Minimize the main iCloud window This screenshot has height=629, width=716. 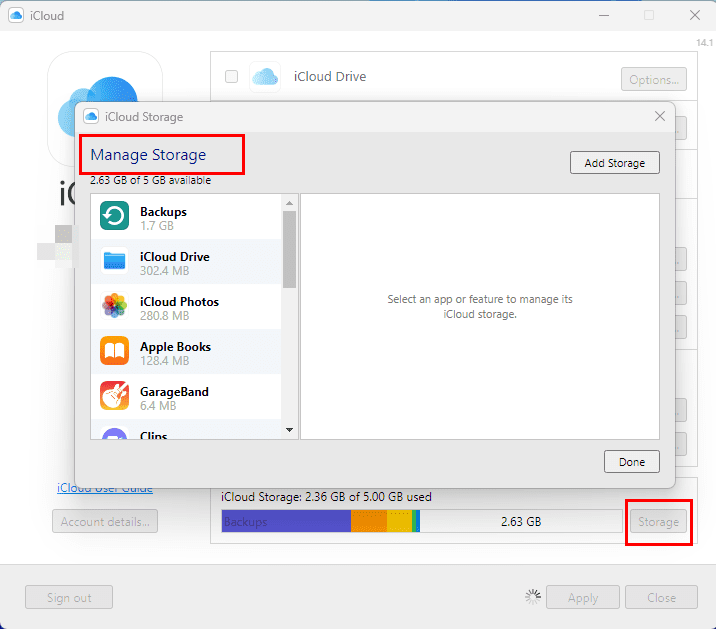point(604,16)
